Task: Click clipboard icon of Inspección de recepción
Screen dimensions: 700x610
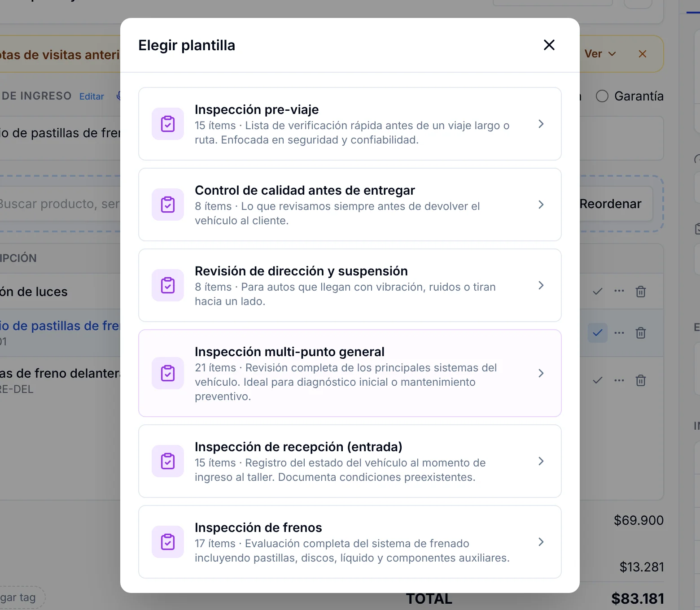Action: pyautogui.click(x=168, y=461)
